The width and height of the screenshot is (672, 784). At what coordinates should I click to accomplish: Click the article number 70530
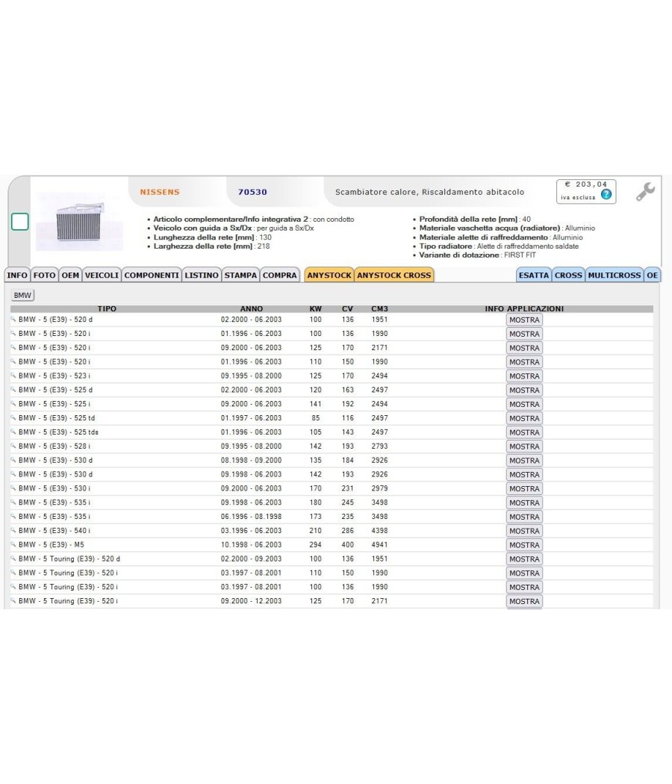click(252, 192)
